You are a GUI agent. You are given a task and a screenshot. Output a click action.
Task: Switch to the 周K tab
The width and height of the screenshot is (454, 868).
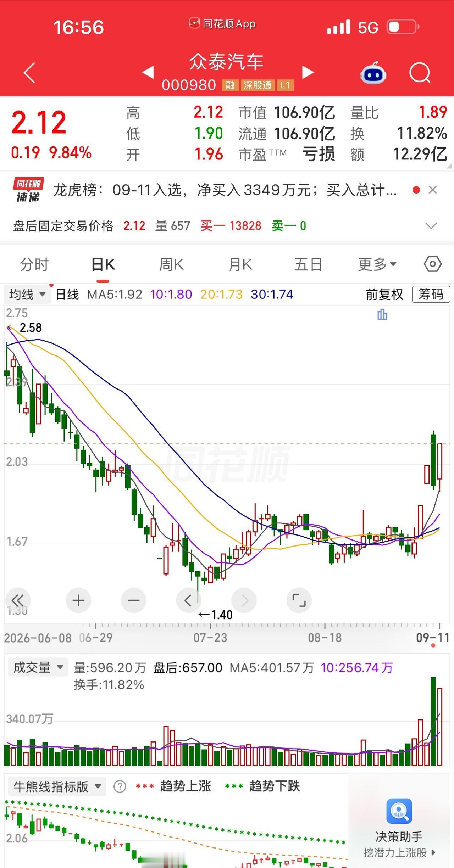[171, 264]
